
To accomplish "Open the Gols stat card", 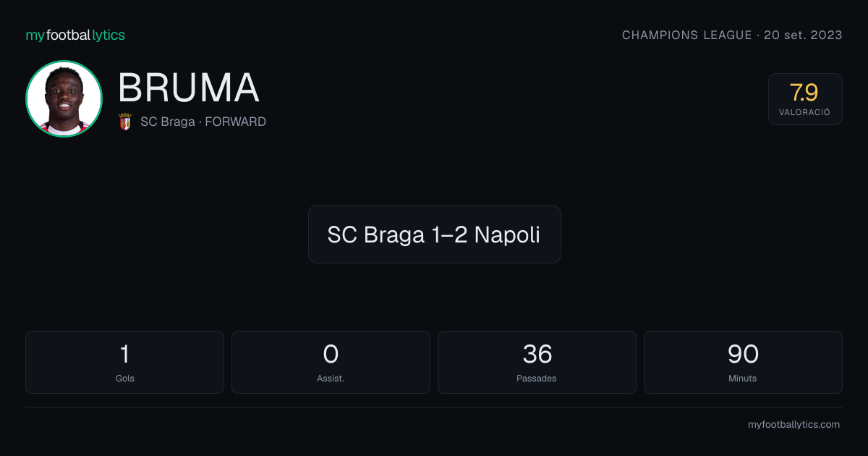I will tap(124, 362).
